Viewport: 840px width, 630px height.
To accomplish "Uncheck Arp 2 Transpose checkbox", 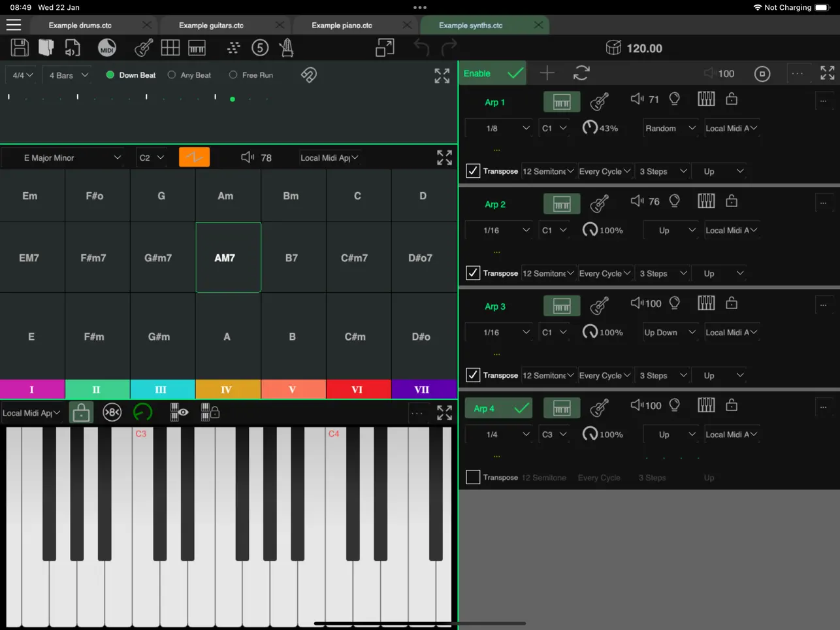I will [473, 273].
